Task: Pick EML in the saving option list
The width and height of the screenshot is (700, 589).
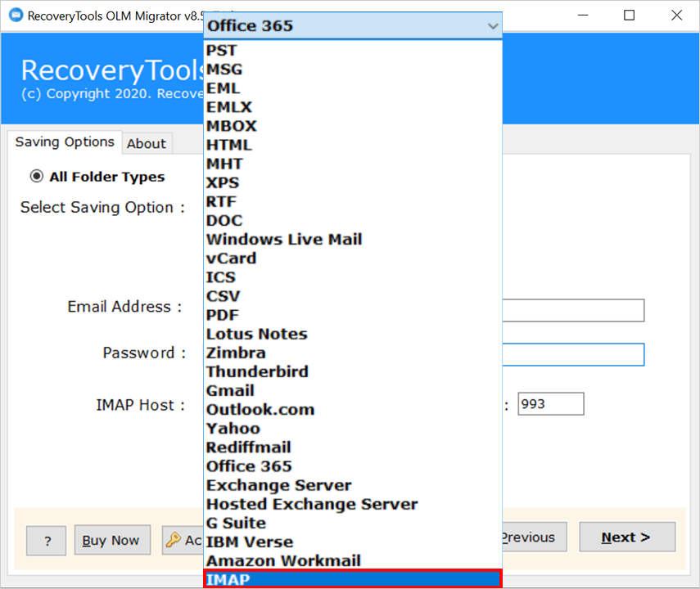Action: point(353,88)
